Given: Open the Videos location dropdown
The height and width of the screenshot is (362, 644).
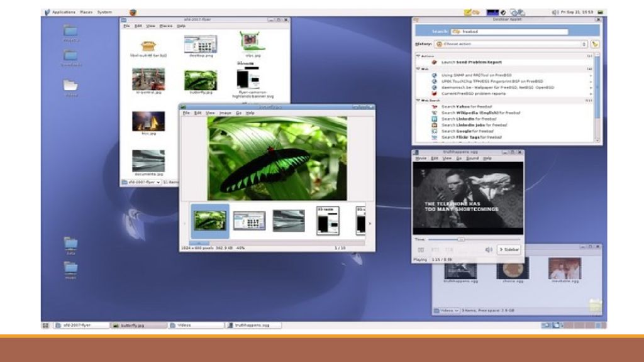Looking at the screenshot, I should coord(447,310).
